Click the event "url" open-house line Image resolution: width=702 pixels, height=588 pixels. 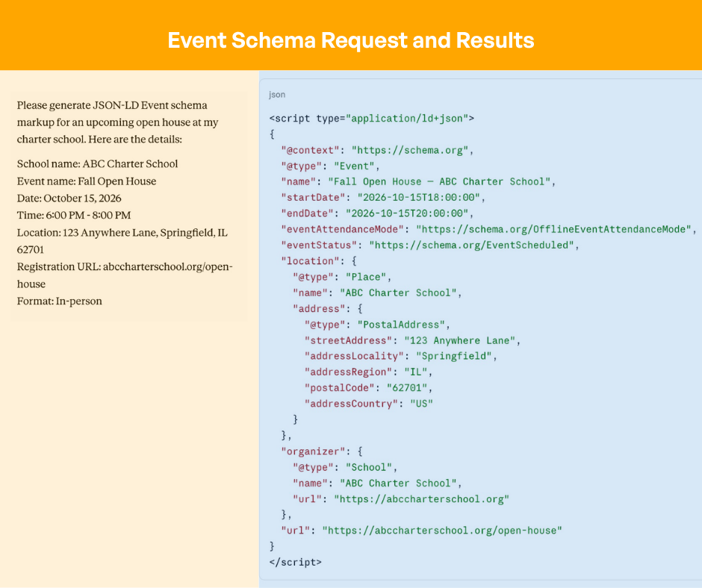pyautogui.click(x=421, y=531)
